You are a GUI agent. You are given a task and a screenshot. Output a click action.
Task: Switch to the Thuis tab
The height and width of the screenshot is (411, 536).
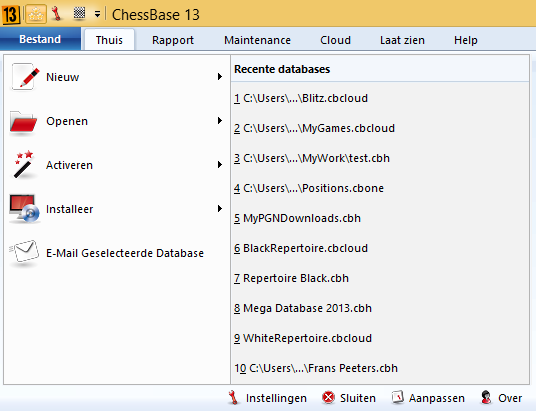109,40
